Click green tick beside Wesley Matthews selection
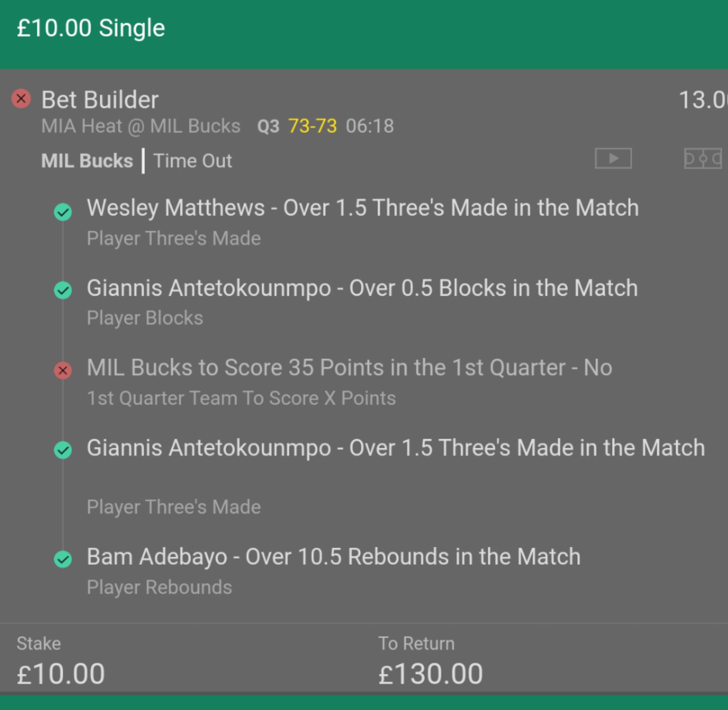Image resolution: width=728 pixels, height=710 pixels. click(x=63, y=212)
